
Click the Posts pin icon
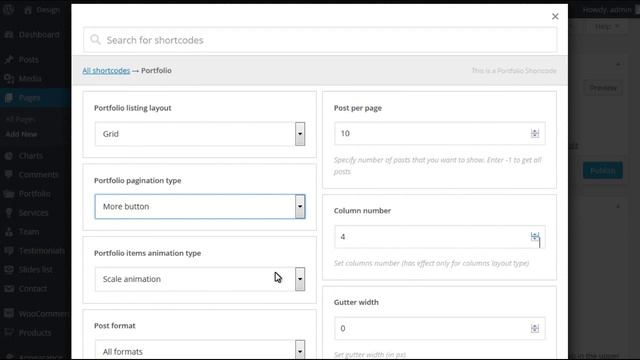coord(9,60)
